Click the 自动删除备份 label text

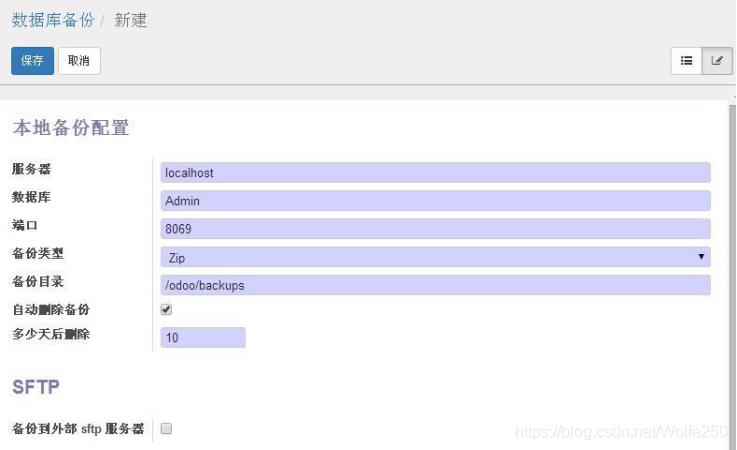pos(57,310)
